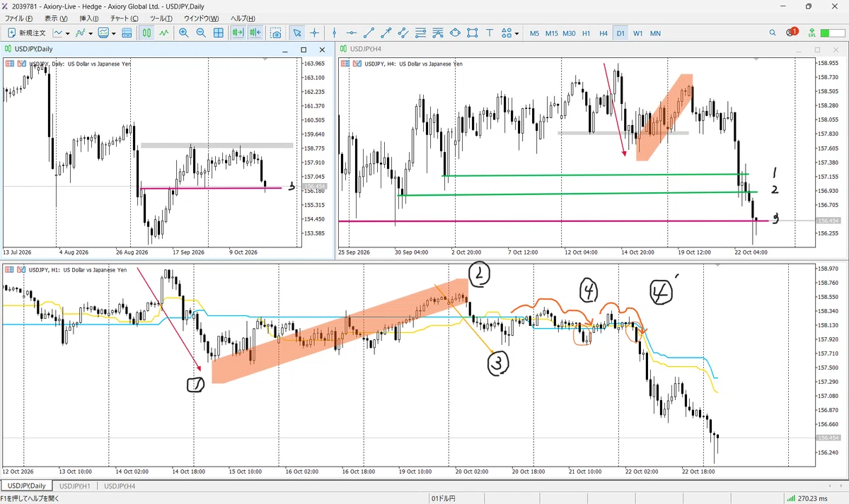The image size is (849, 504).
Task: Open the ヘルプ menu
Action: (243, 18)
